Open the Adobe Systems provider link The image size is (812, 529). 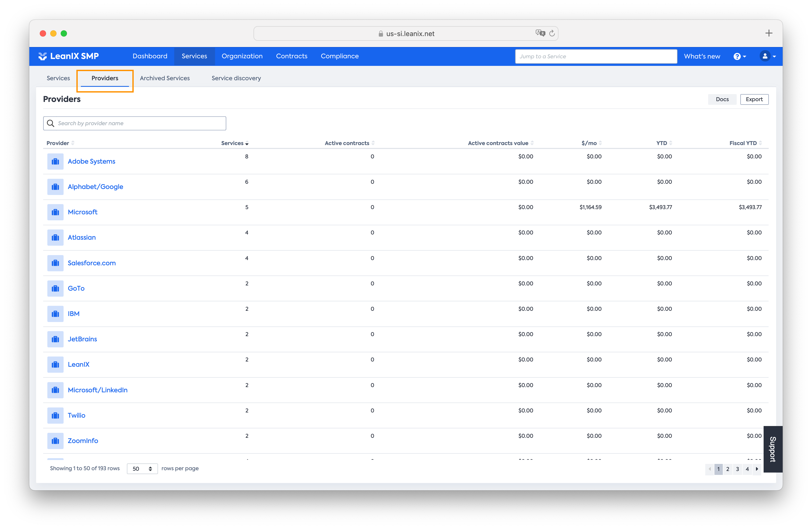(x=92, y=162)
